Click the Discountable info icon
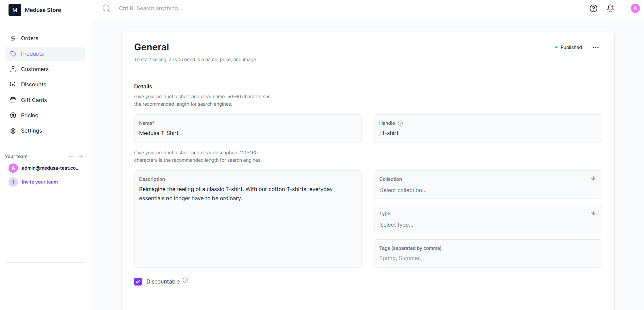This screenshot has width=644, height=310. click(185, 280)
